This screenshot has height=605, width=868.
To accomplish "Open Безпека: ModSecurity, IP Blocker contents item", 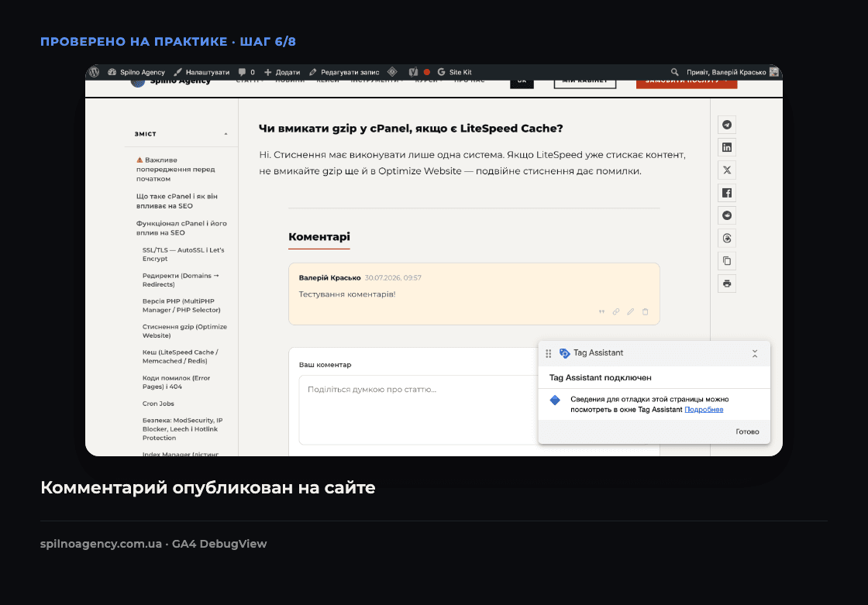I will pos(183,429).
